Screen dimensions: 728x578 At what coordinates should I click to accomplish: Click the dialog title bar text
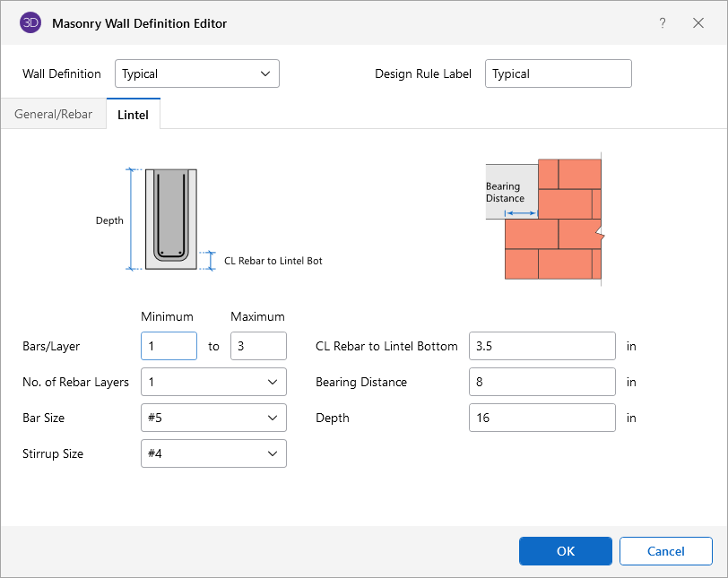(140, 23)
